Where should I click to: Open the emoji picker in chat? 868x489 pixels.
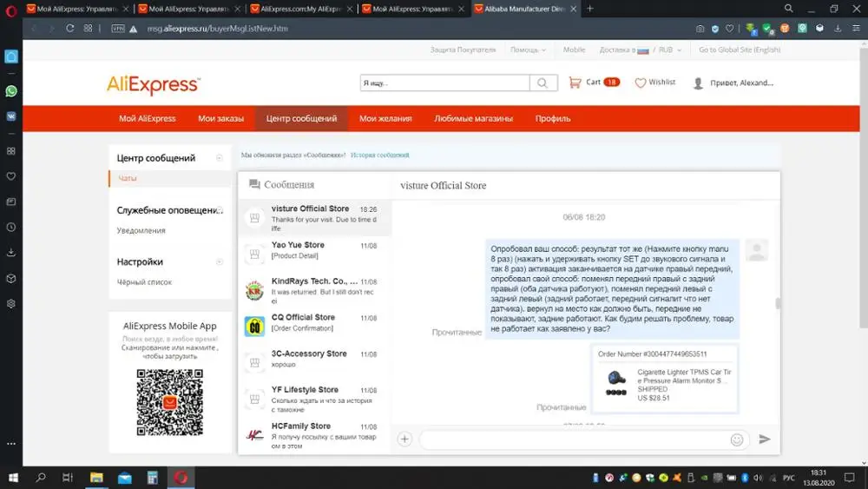tap(737, 439)
